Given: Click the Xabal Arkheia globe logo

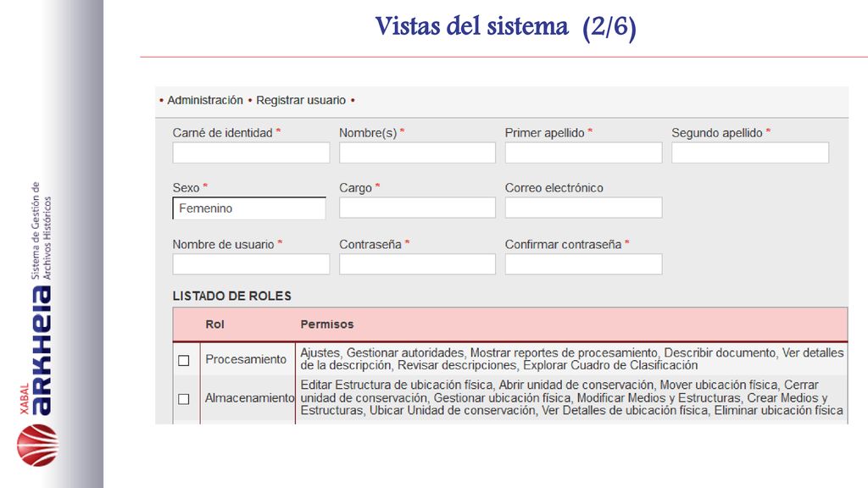Looking at the screenshot, I should coord(37,446).
